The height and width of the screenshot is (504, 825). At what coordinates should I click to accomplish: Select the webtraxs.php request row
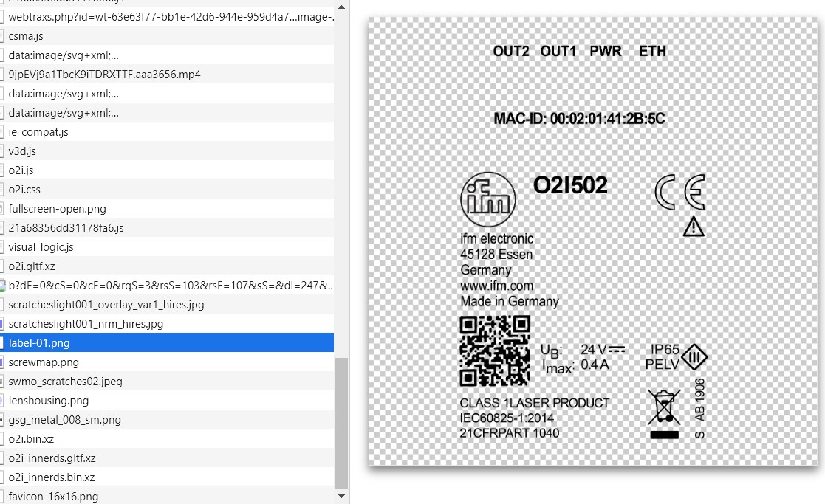167,17
